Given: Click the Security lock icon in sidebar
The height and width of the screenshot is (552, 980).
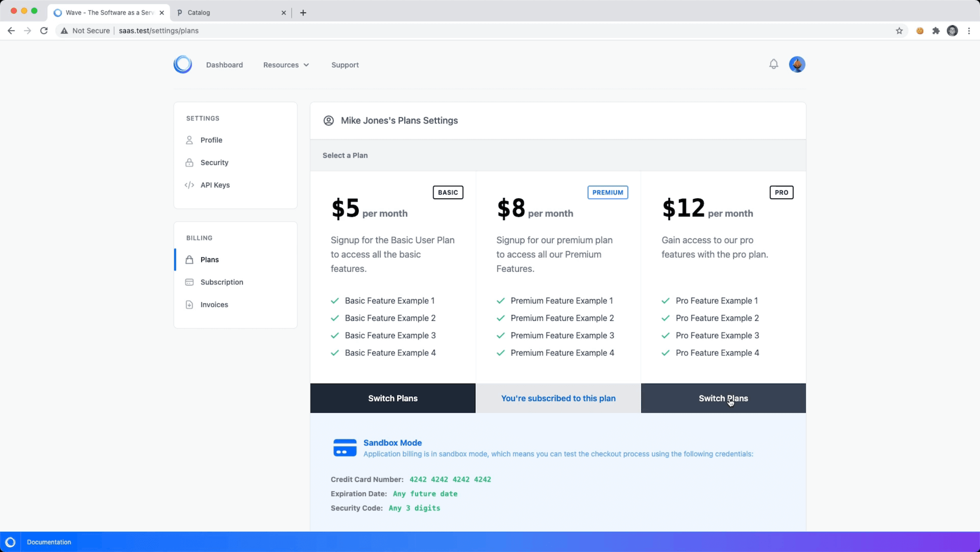Looking at the screenshot, I should coord(189,162).
